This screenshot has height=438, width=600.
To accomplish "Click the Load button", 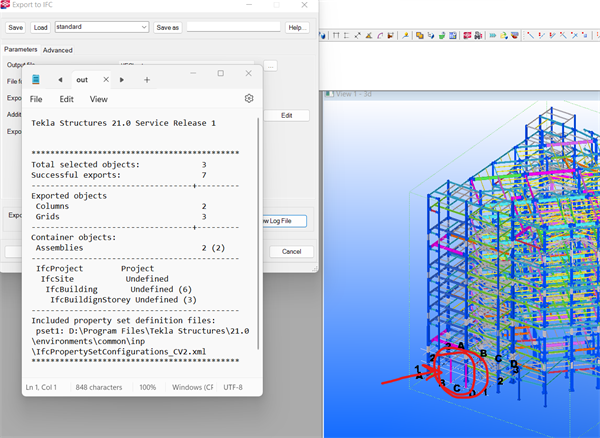I will click(40, 27).
